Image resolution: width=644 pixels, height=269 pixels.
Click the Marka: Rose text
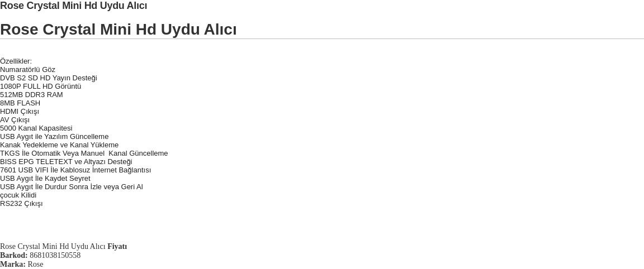(x=21, y=265)
